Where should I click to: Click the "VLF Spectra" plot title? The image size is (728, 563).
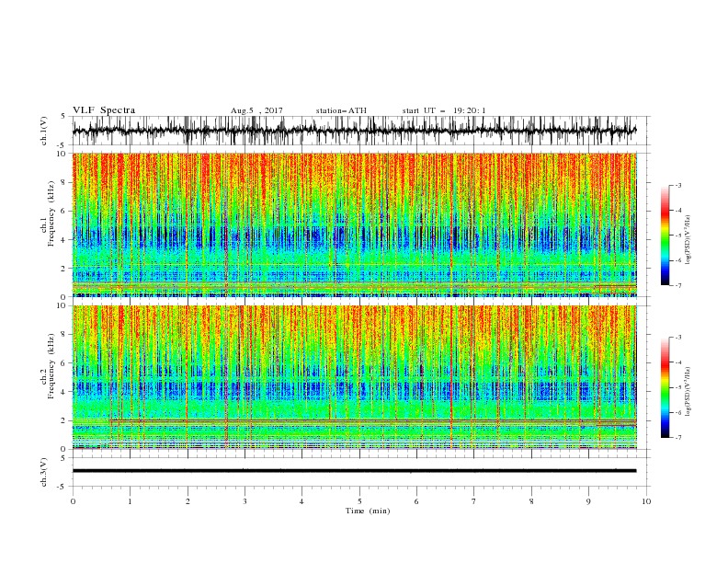pyautogui.click(x=104, y=110)
